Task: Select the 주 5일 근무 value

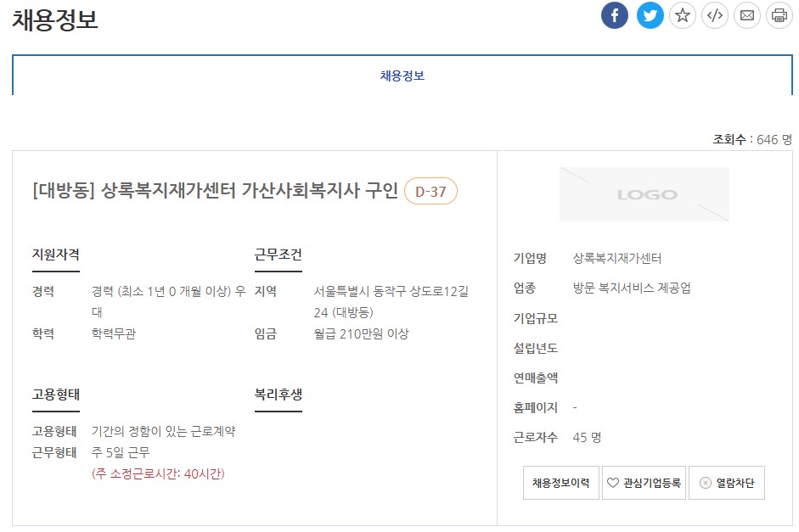Action: 121,452
